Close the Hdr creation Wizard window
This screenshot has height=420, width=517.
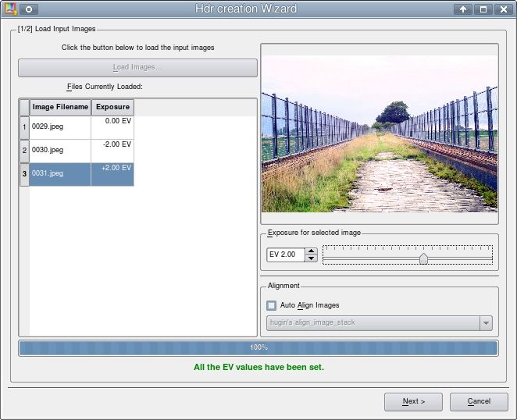[504, 9]
